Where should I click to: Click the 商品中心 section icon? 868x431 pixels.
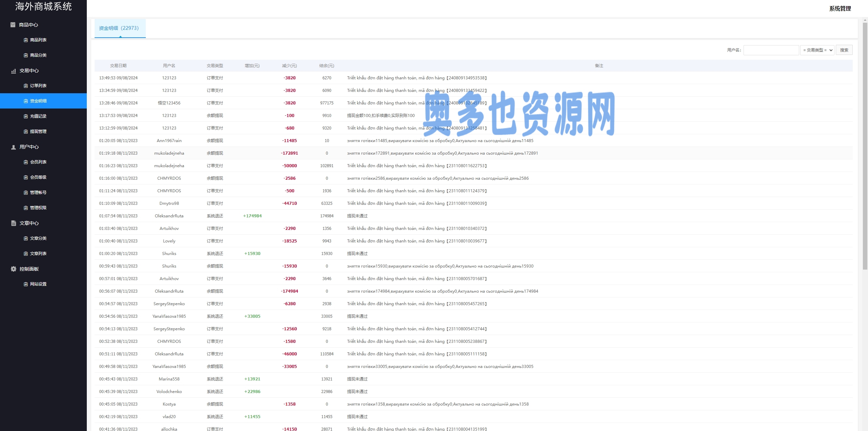click(x=13, y=25)
